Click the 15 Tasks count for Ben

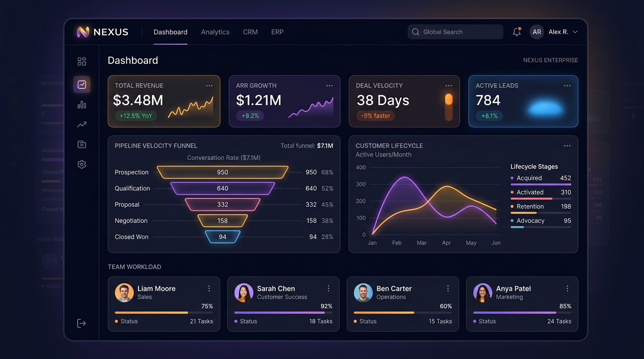click(440, 321)
